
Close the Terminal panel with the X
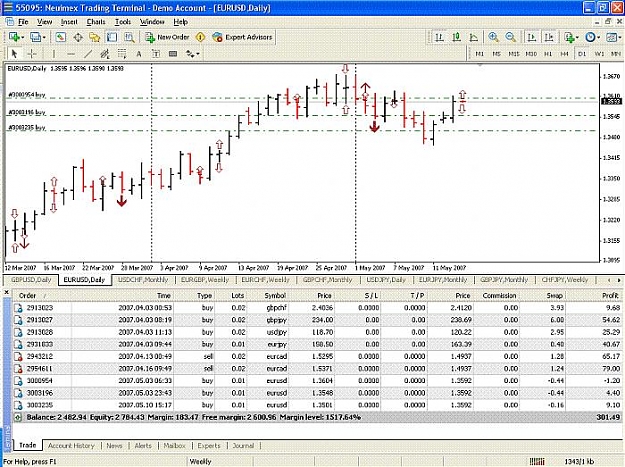point(6,292)
